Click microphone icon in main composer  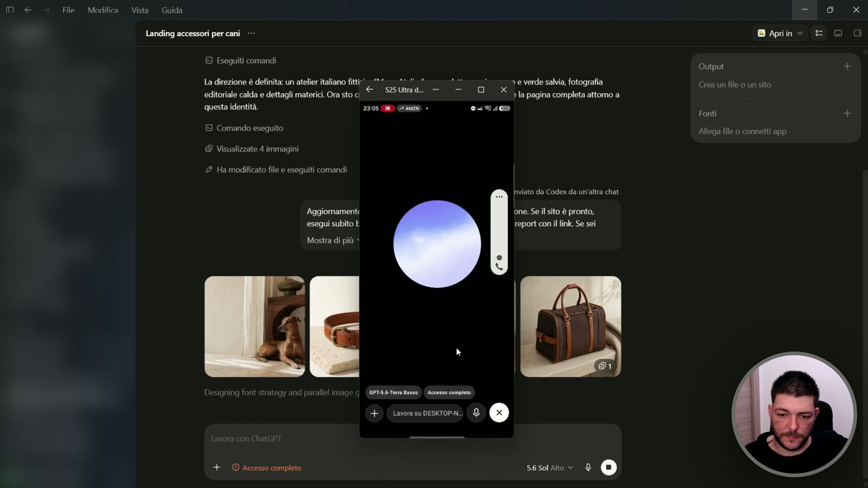[588, 467]
